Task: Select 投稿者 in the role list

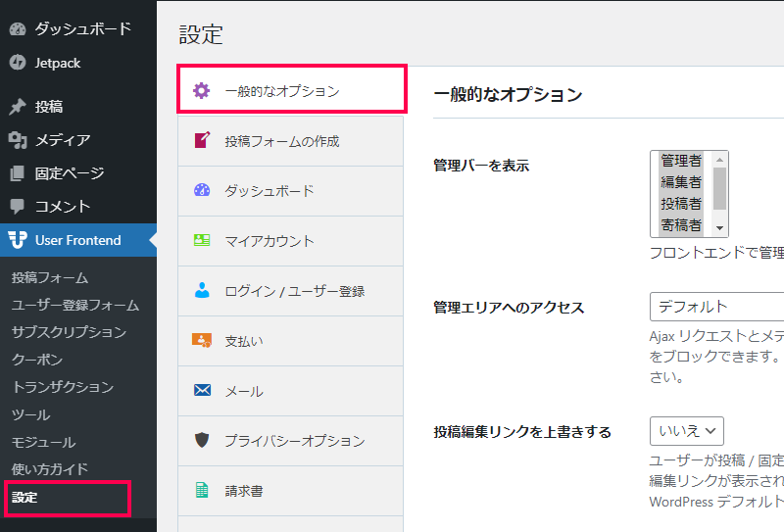Action: tap(681, 204)
